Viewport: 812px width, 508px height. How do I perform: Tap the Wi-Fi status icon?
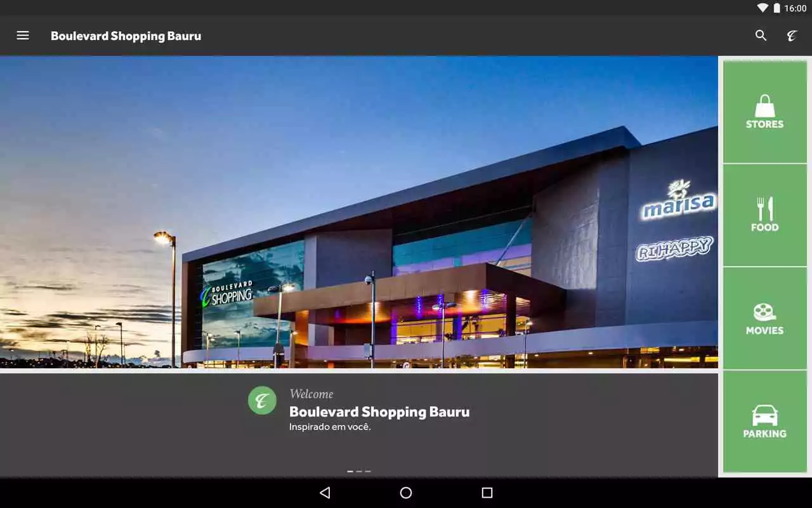coord(763,8)
